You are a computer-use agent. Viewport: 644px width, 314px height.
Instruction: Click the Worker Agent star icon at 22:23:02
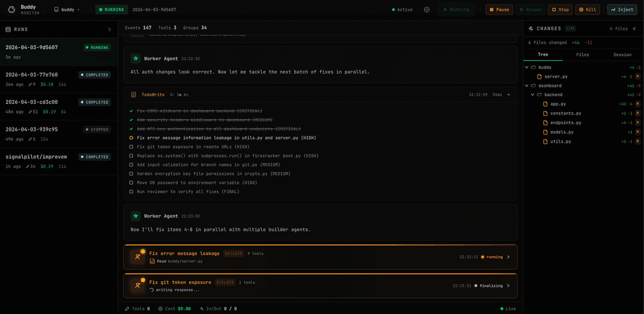135,216
